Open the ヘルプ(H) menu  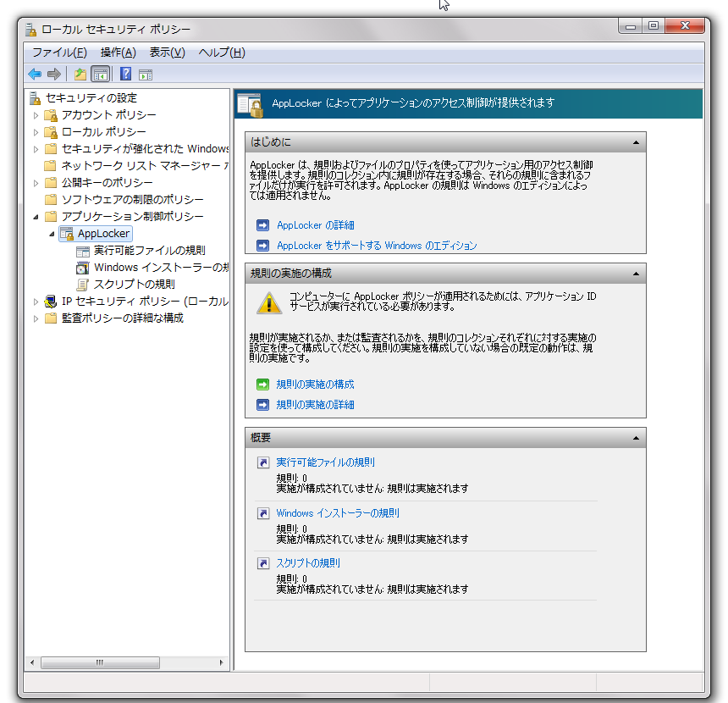click(222, 53)
